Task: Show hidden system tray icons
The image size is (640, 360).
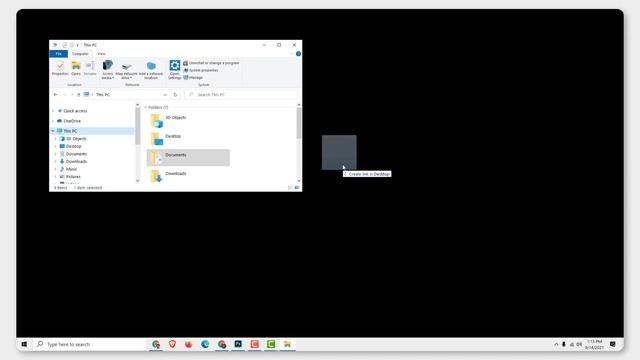Action: (556, 344)
